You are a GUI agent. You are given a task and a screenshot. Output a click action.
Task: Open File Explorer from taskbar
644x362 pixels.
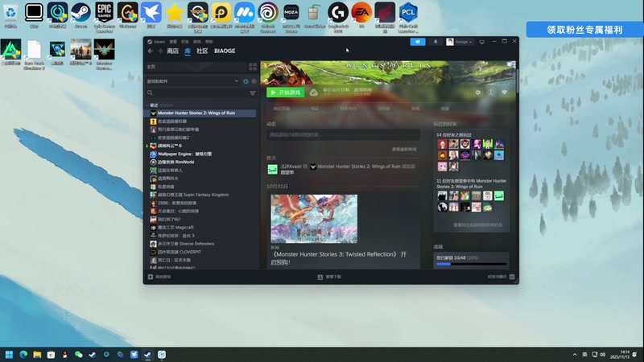(37, 355)
